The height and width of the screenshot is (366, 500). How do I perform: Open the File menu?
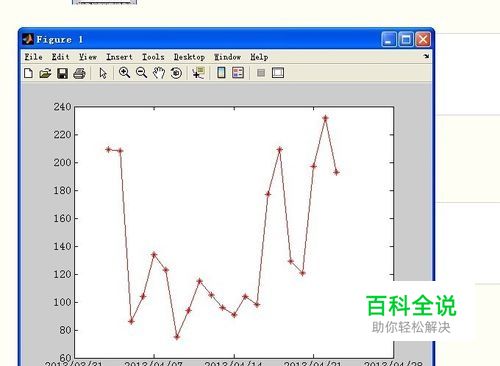coord(33,57)
